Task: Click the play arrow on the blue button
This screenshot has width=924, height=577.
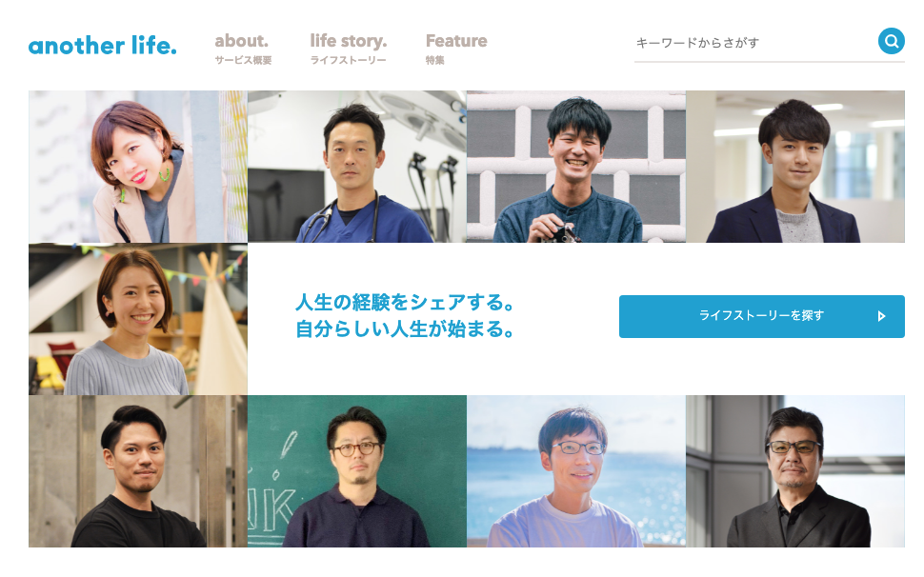Action: (x=881, y=316)
